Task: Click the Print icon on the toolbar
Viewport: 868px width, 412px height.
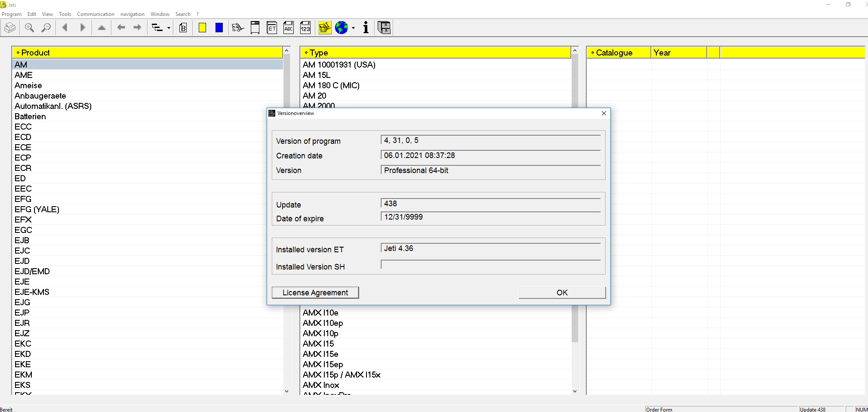Action: tap(9, 28)
